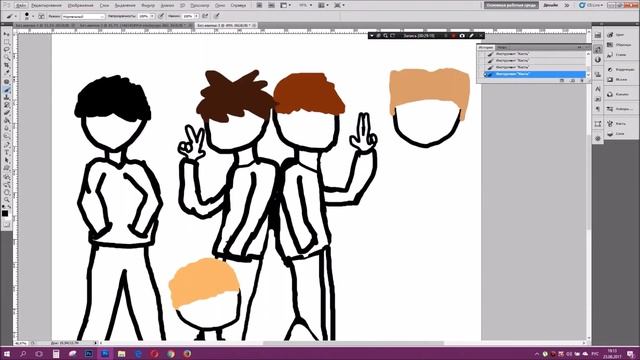Viewport: 640px width, 360px height.
Task: Open the CS Live button
Action: click(x=591, y=5)
